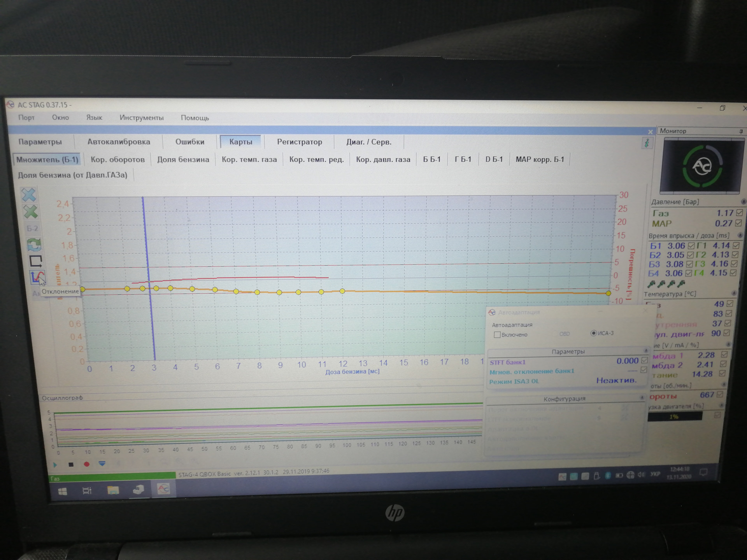Toggle the Отклонение deviation graph icon
The image size is (747, 560).
[37, 278]
